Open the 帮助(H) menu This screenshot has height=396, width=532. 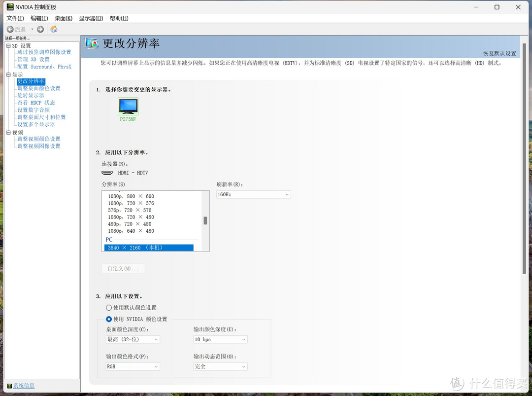tap(119, 18)
